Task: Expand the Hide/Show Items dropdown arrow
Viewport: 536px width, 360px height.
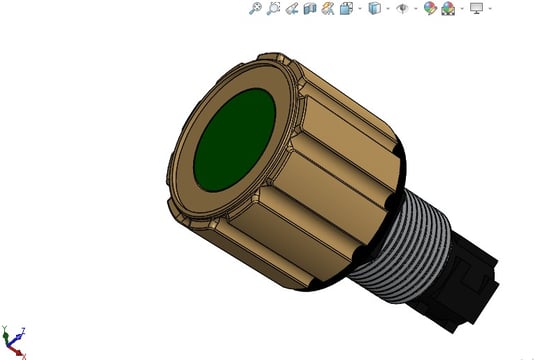Action: coord(416,9)
